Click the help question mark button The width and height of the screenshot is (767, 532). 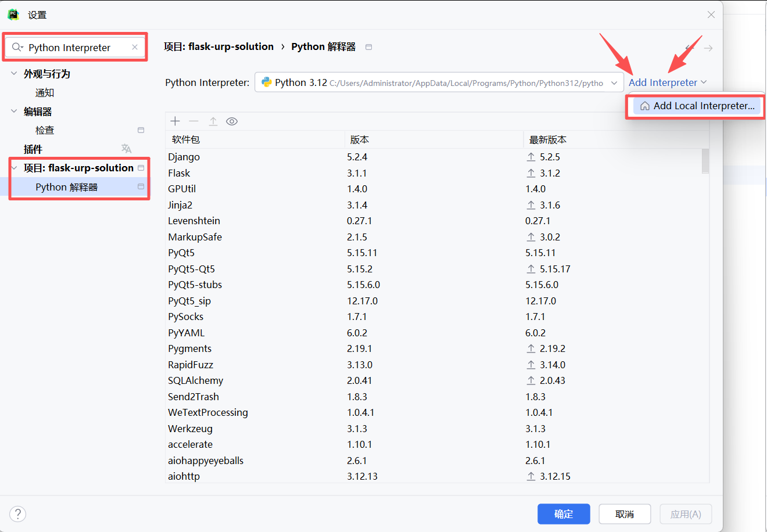(18, 514)
